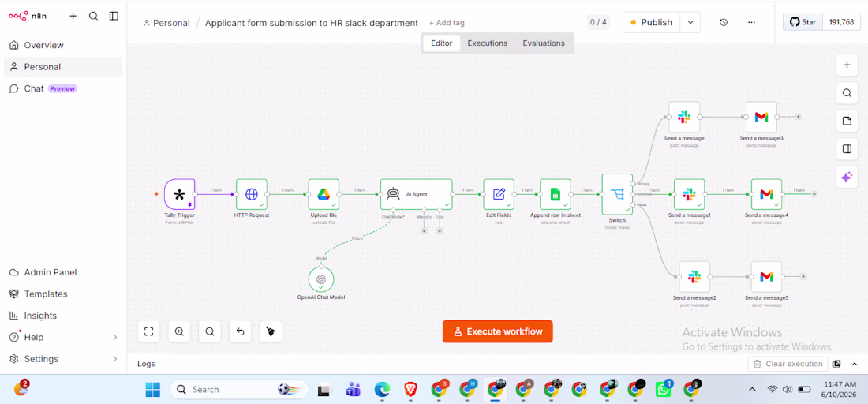Open WhatsApp from the taskbar

663,390
